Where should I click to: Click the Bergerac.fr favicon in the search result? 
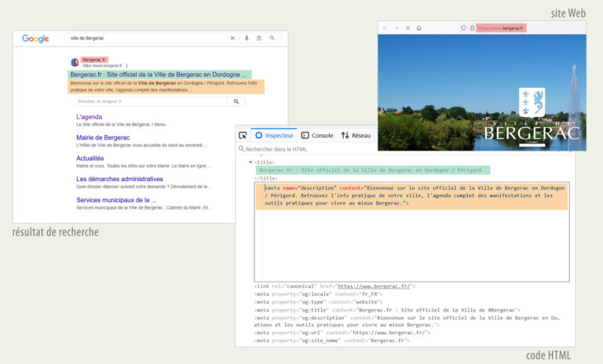[75, 62]
